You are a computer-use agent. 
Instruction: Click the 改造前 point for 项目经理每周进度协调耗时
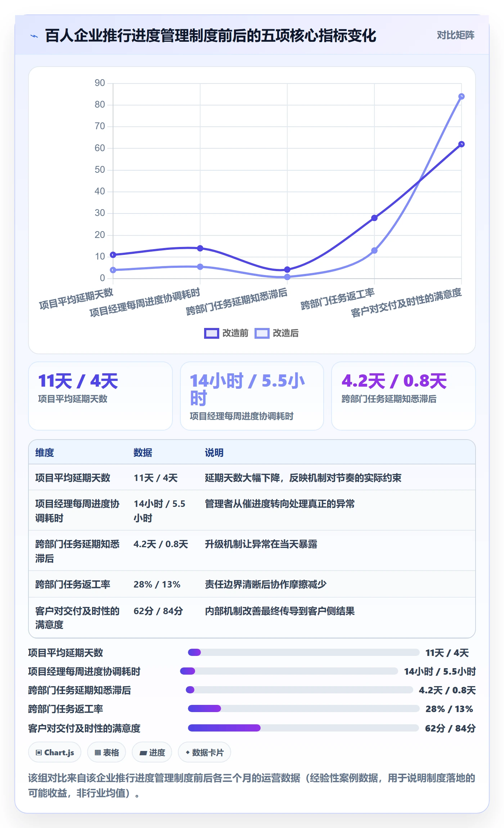[200, 248]
